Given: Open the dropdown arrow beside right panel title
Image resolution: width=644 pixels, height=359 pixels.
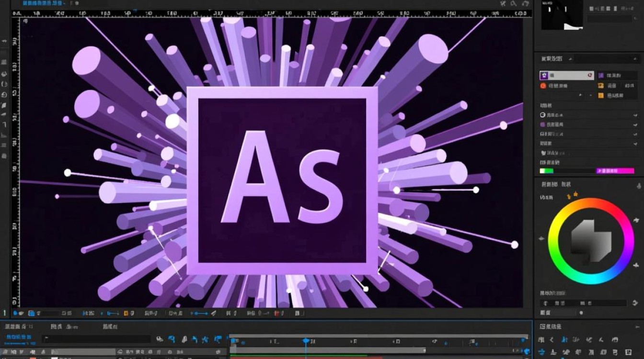Looking at the screenshot, I should point(570,59).
